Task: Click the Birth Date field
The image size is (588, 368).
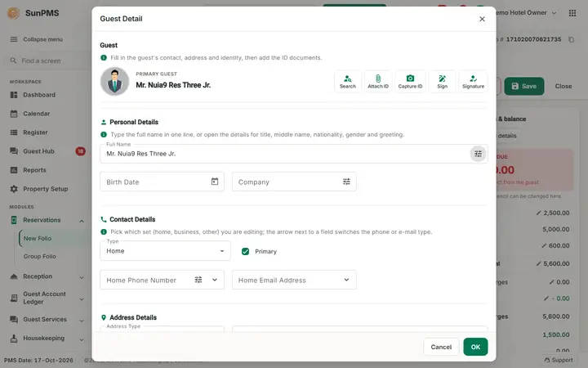Action: 162,182
